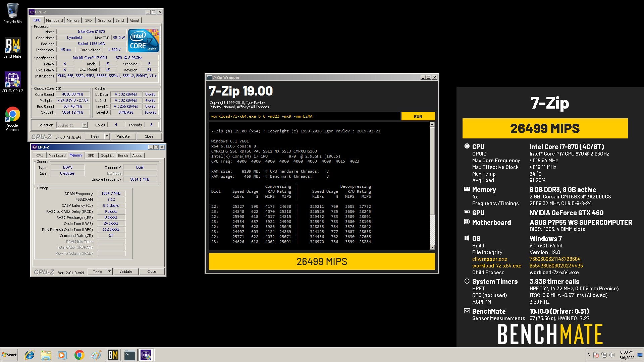
Task: Expand Tools dropdown arrow in top CPU-Z window
Action: coord(107,136)
